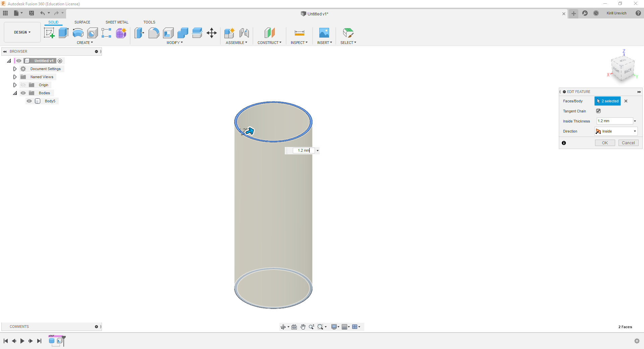Click the Insert image icon
The width and height of the screenshot is (644, 349).
pyautogui.click(x=324, y=33)
